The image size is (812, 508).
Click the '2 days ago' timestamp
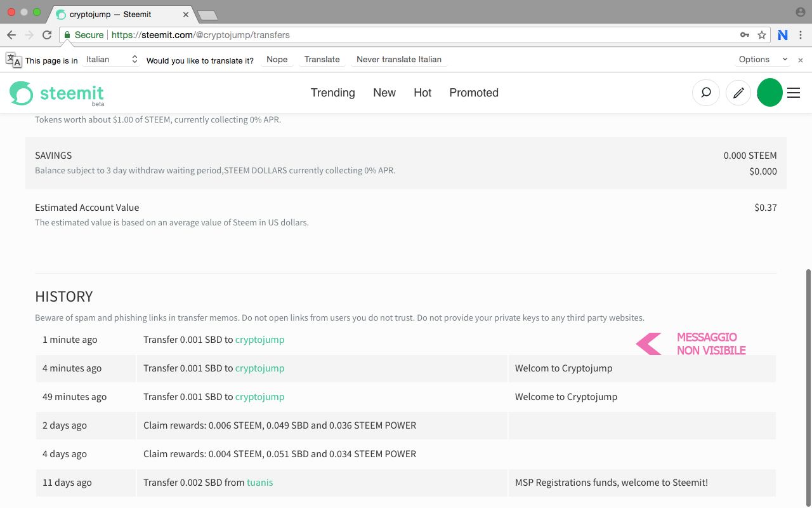pos(65,425)
